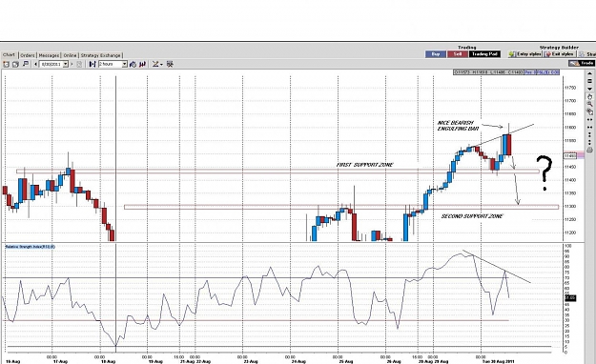
Task: Click the blue link beside OHLC box
Action: pyautogui.click(x=542, y=71)
